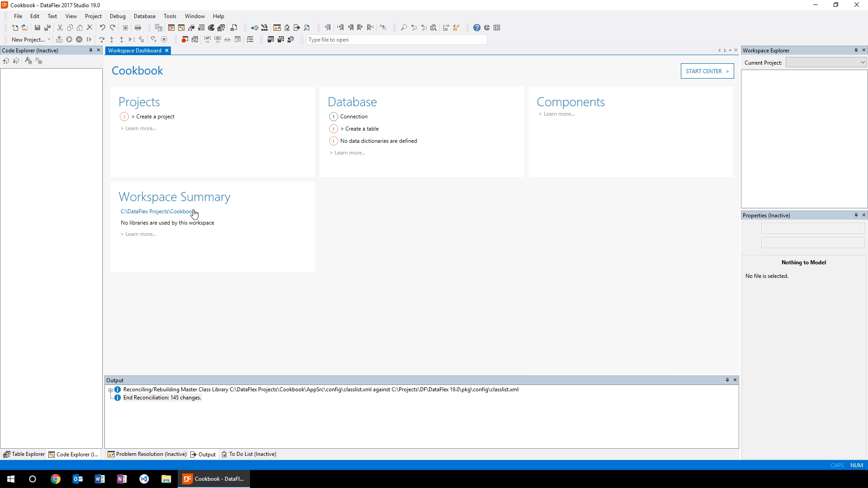This screenshot has height=488, width=868.
Task: Toggle auto-hide pin on Workspace Explorer
Action: click(x=856, y=50)
